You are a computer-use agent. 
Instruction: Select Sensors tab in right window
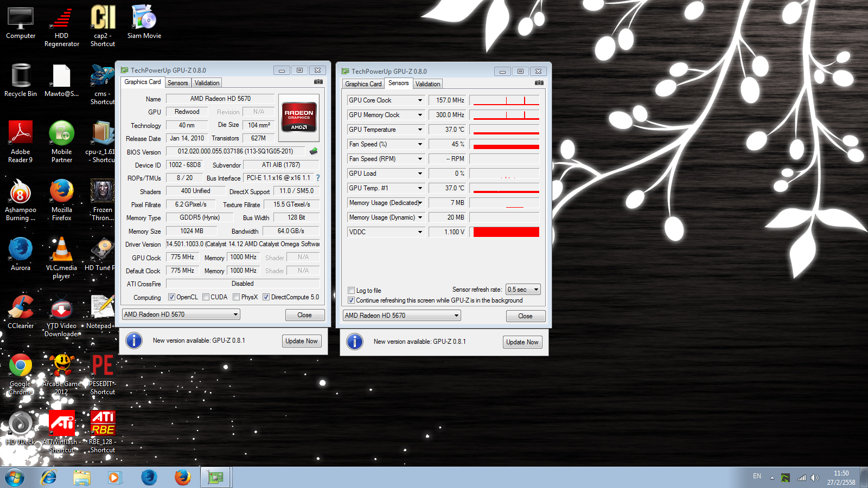(x=399, y=83)
